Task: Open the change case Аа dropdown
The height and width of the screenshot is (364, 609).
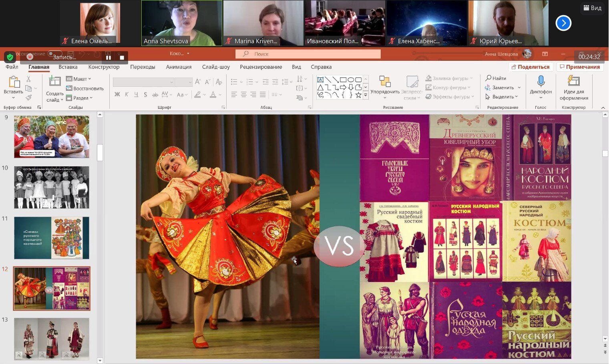Action: (182, 94)
